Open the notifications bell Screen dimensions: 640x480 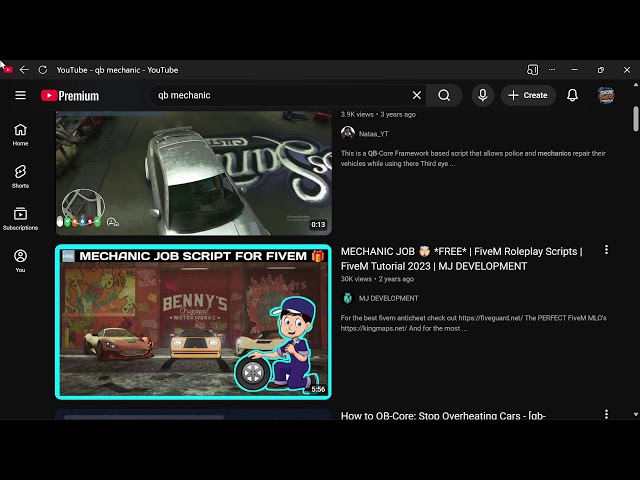point(572,95)
